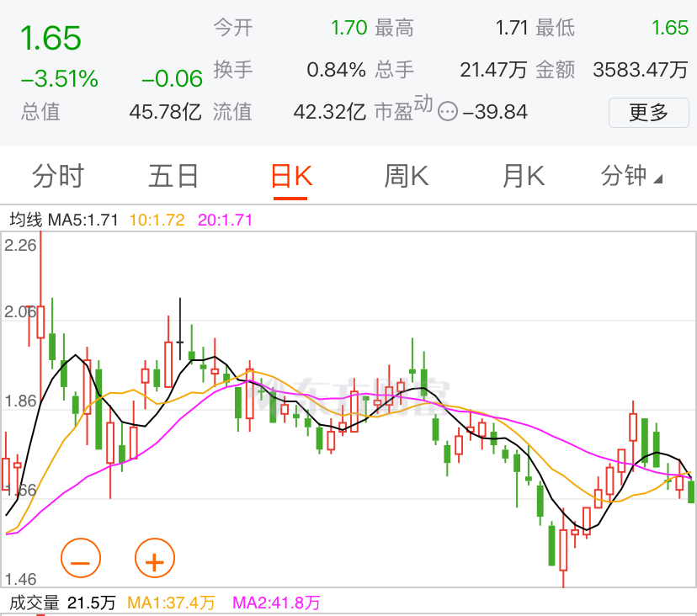Viewport: 697px width, 616px height.
Task: Expand the 分钟 dropdown
Action: tap(631, 176)
